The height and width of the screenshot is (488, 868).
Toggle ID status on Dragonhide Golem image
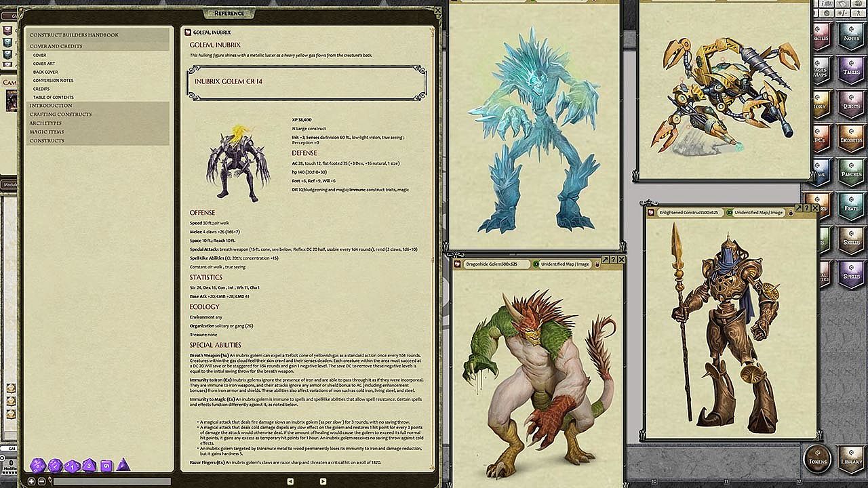click(536, 264)
